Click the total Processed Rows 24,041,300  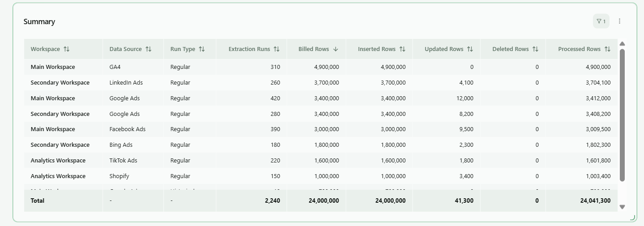[595, 201]
